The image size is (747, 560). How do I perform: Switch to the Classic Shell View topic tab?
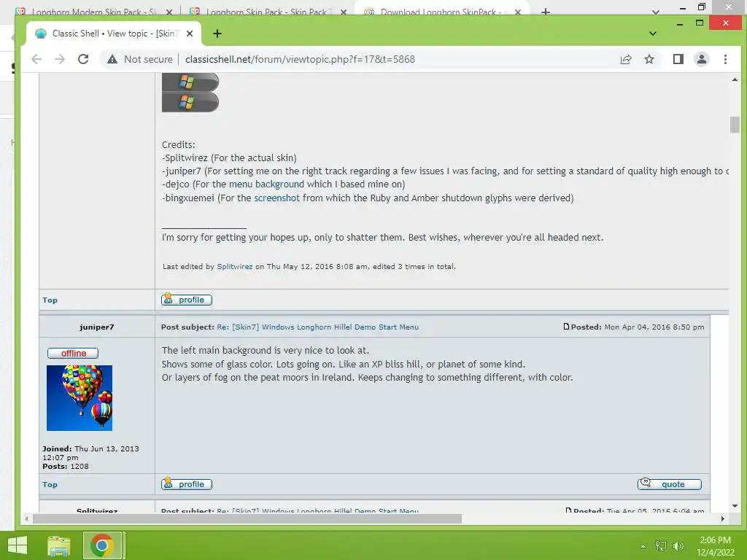(115, 34)
